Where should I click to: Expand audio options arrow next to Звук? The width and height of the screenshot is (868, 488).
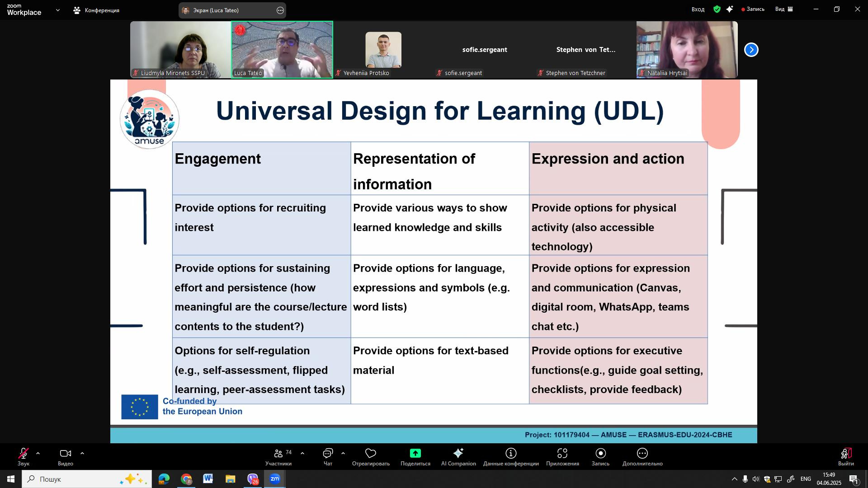point(38,453)
